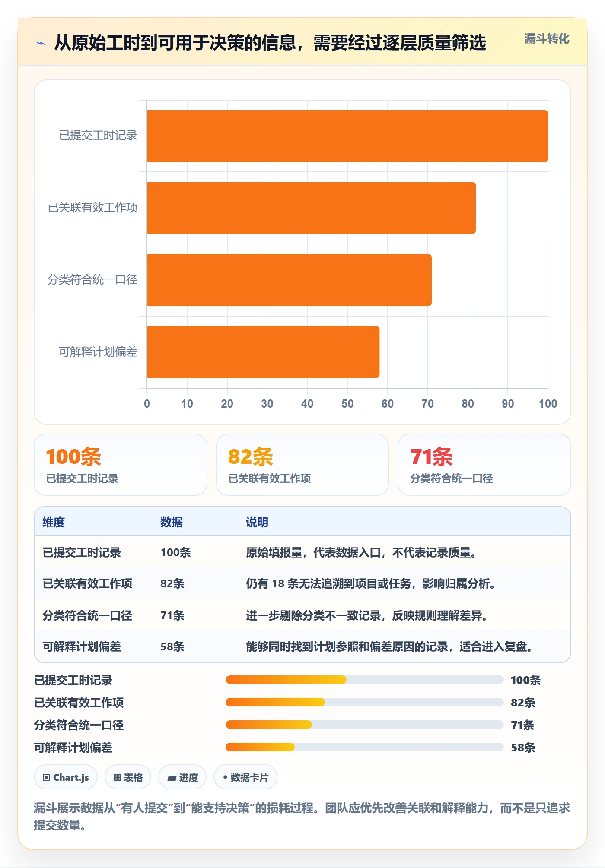Click the 已关联有效工作项 progress bar
This screenshot has width=605, height=868.
pos(364,702)
